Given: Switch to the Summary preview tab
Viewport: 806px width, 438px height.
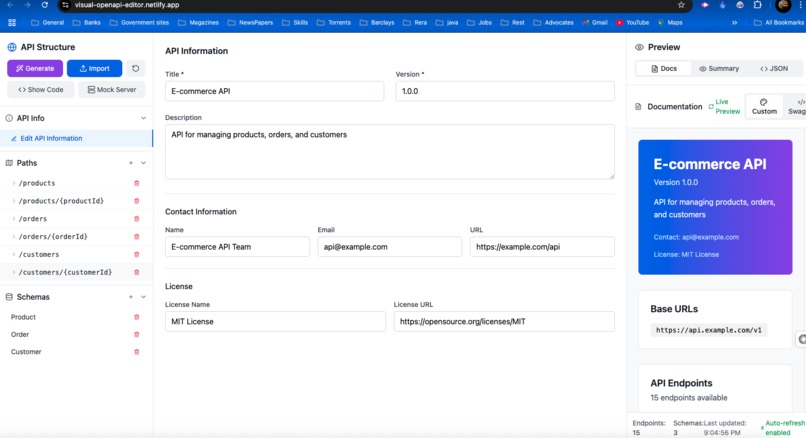Looking at the screenshot, I should [719, 68].
